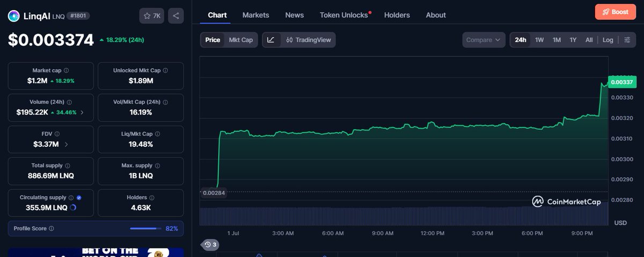Set chart range to 1Y
This screenshot has height=257, width=644.
click(573, 40)
